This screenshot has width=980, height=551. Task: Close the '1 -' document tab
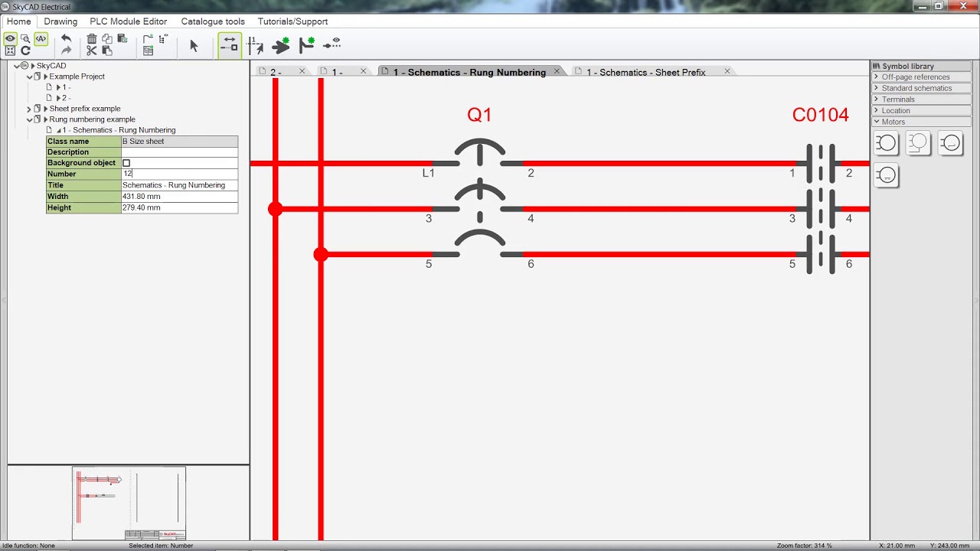point(363,71)
